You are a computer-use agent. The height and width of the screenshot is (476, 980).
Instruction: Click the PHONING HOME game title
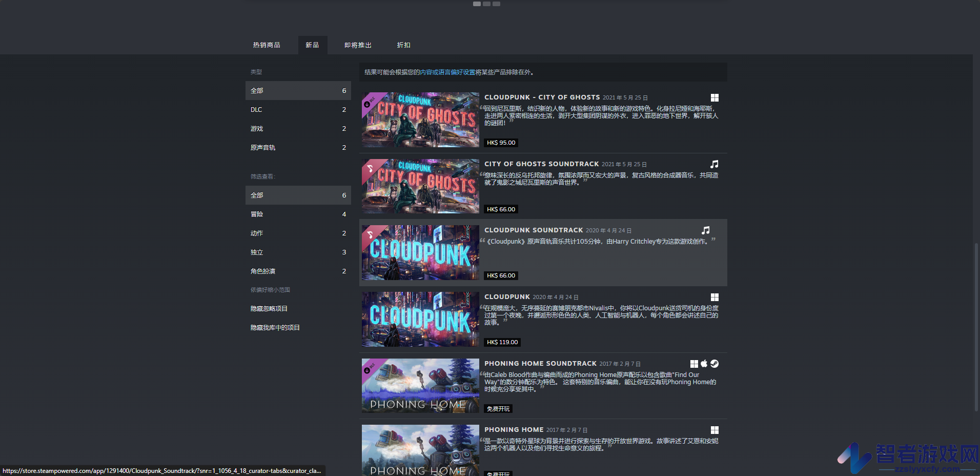coord(514,430)
